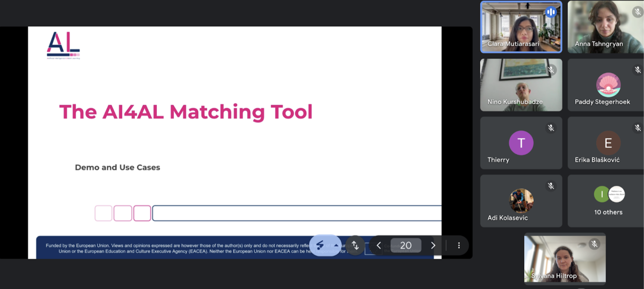Click Clara Mutiarasari's video tile
The width and height of the screenshot is (644, 289).
pyautogui.click(x=521, y=27)
